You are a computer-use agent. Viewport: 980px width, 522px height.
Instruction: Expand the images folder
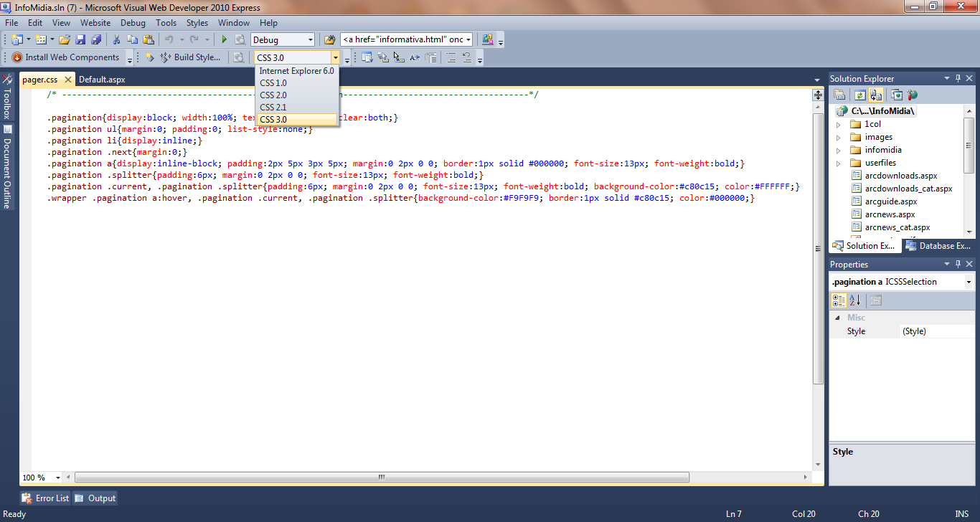[838, 137]
